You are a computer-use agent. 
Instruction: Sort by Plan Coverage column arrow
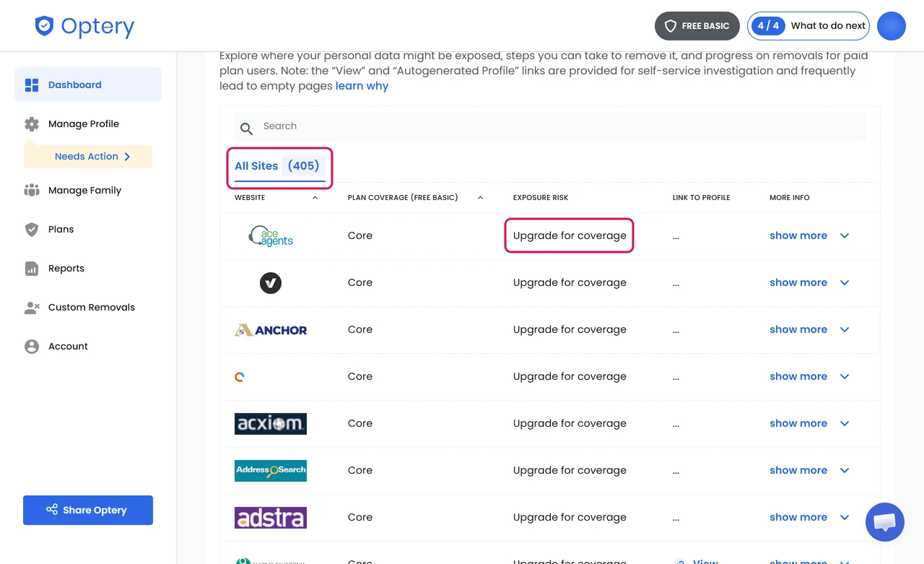click(480, 198)
